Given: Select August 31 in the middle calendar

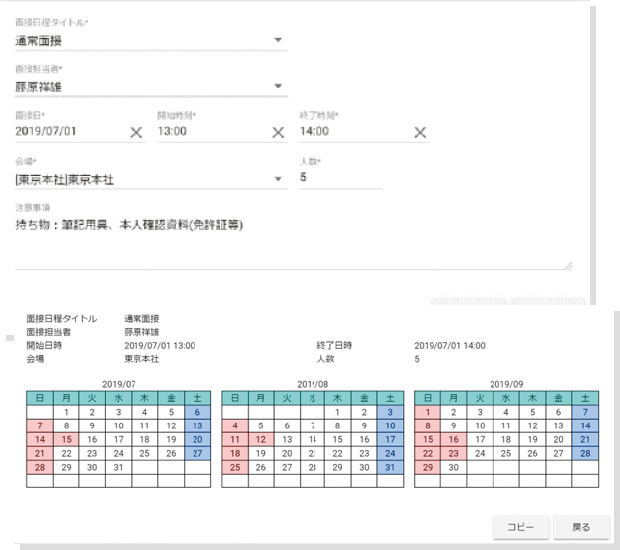Looking at the screenshot, I should point(391,467).
